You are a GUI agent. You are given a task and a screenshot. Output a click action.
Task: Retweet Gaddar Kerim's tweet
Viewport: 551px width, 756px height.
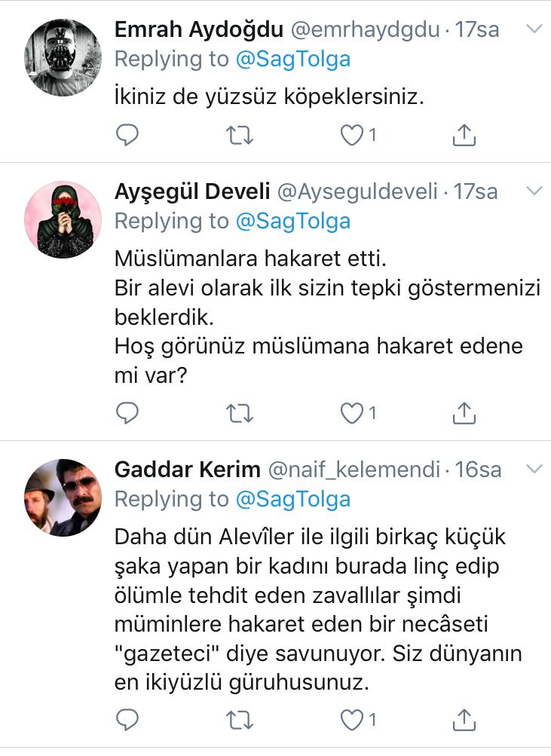click(x=240, y=719)
